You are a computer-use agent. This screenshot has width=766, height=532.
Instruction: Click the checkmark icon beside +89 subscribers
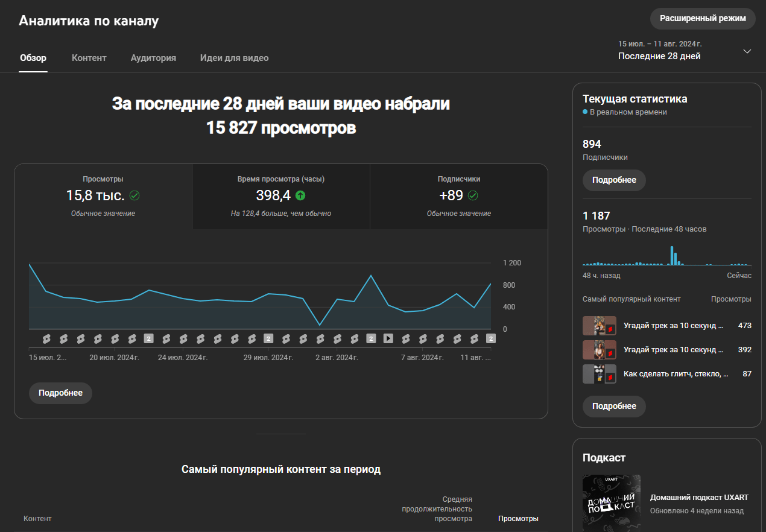pos(473,195)
